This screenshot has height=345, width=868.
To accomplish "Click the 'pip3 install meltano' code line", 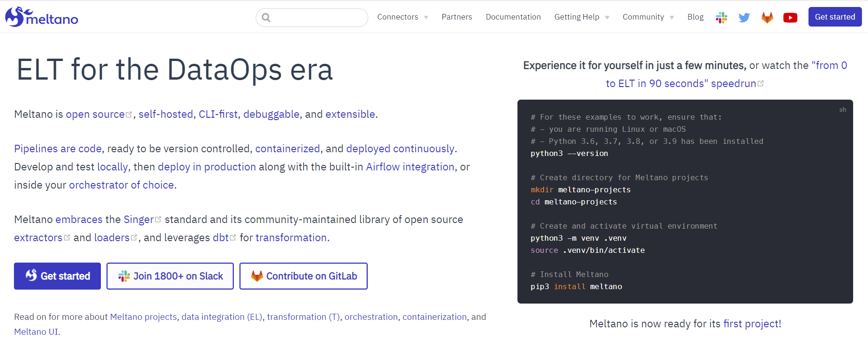I will pyautogui.click(x=576, y=286).
